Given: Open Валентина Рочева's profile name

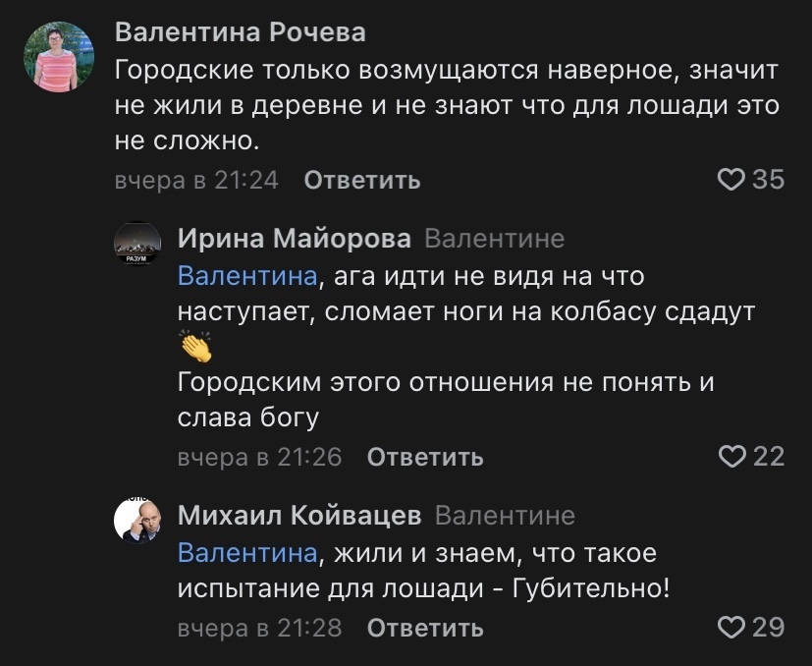Looking at the screenshot, I should 241,32.
